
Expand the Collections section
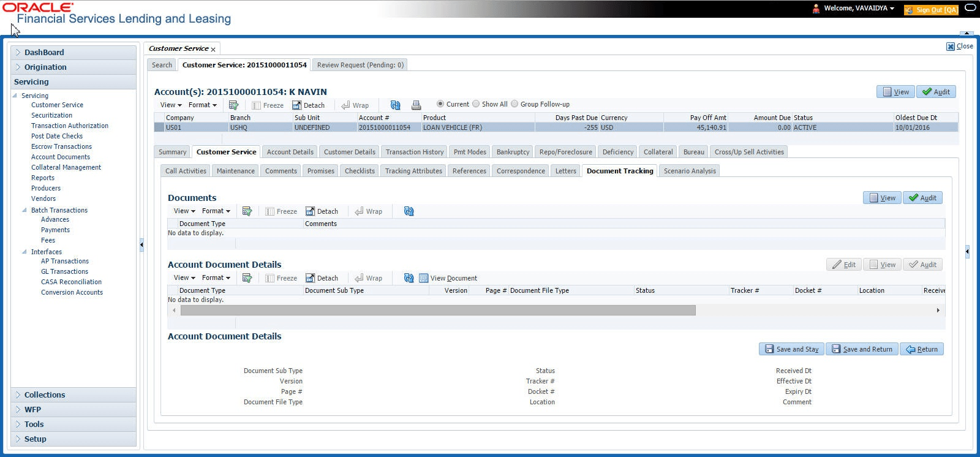[18, 395]
